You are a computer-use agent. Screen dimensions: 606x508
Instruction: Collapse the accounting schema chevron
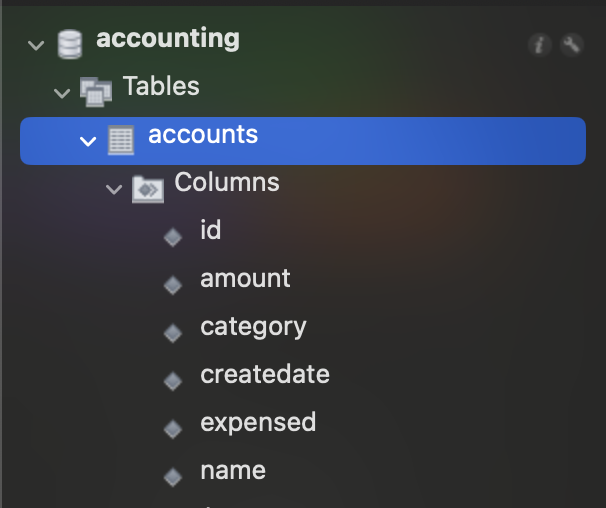37,45
